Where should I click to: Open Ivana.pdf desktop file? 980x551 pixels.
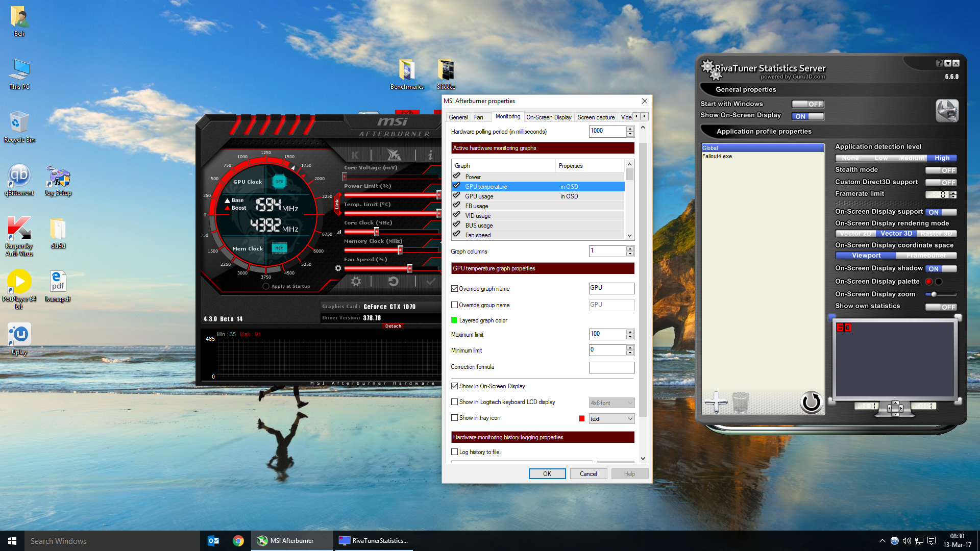[58, 286]
